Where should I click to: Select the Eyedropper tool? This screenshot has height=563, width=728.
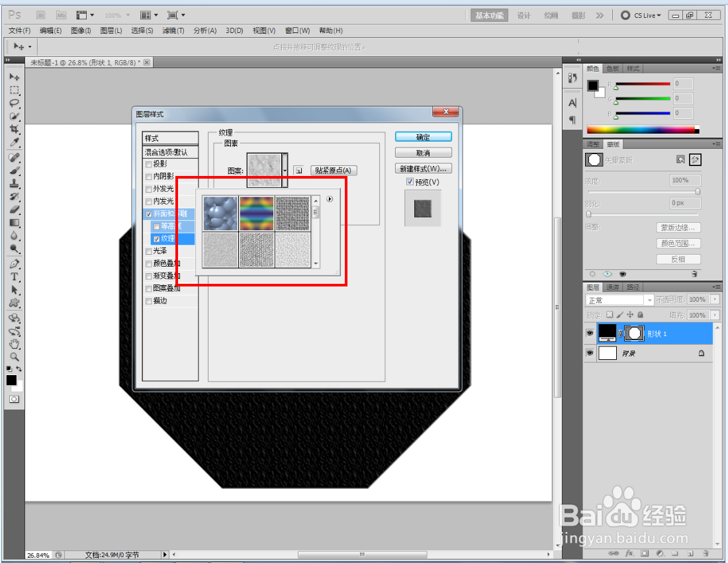(15, 142)
